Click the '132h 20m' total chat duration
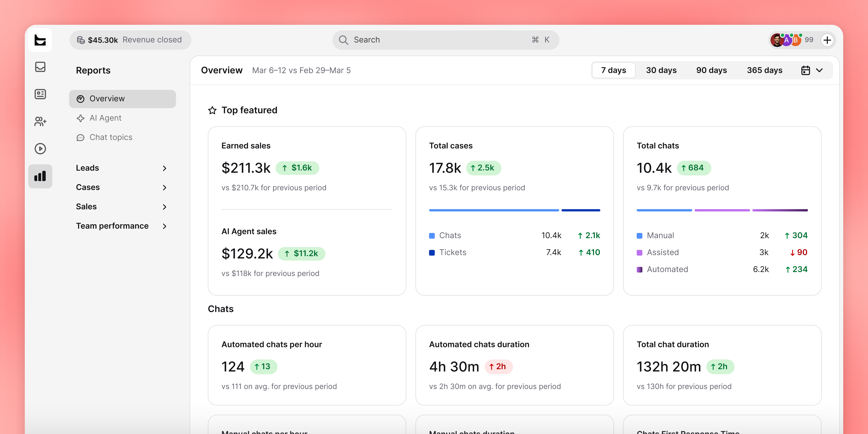This screenshot has height=434, width=868. 668,367
